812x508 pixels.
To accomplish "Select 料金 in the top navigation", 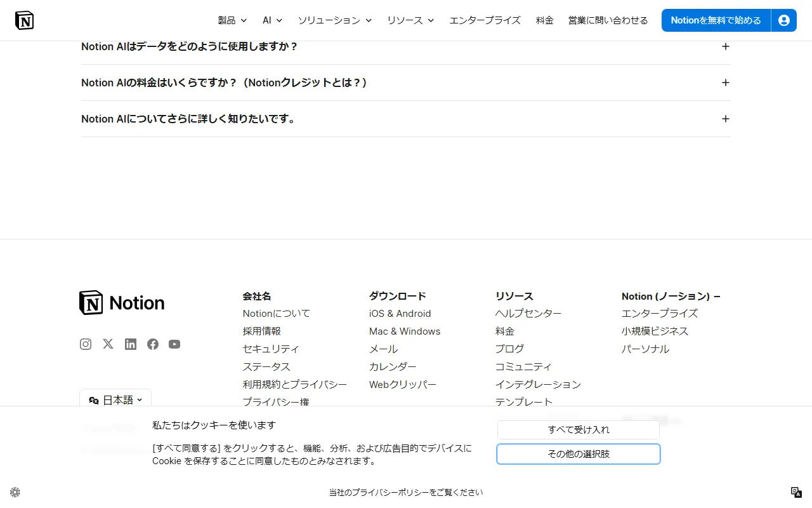I will 544,20.
